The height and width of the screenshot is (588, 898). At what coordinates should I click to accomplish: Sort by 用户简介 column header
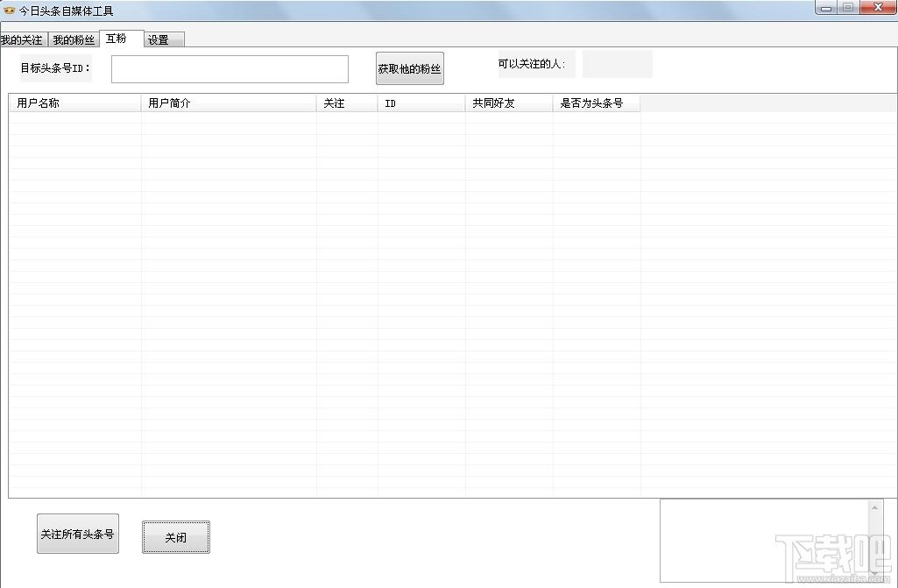[x=229, y=103]
